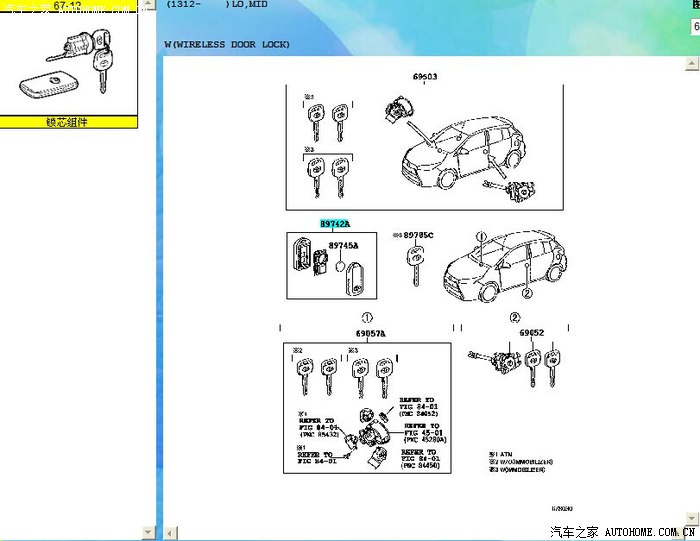The width and height of the screenshot is (700, 541).
Task: Click the diagram's left horizontal scroll arrow
Action: pyautogui.click(x=170, y=532)
